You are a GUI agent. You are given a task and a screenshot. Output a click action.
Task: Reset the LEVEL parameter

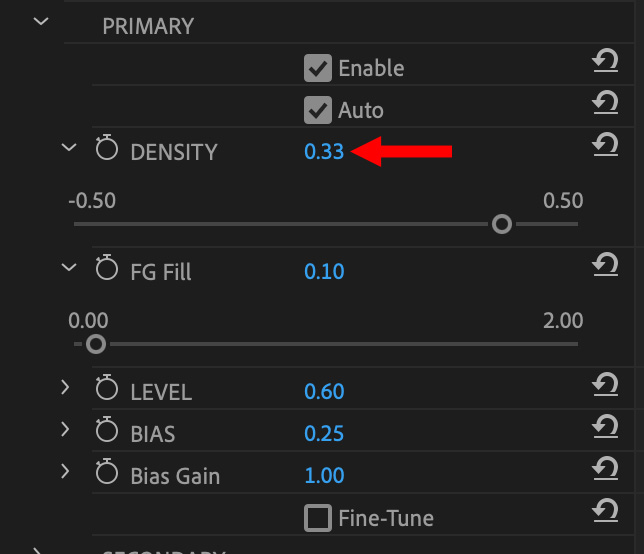point(604,385)
